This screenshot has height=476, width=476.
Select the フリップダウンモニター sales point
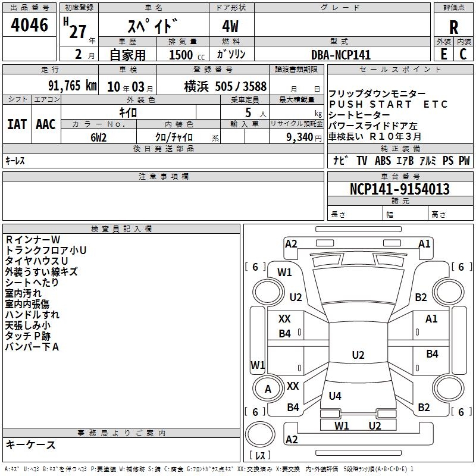click(377, 93)
